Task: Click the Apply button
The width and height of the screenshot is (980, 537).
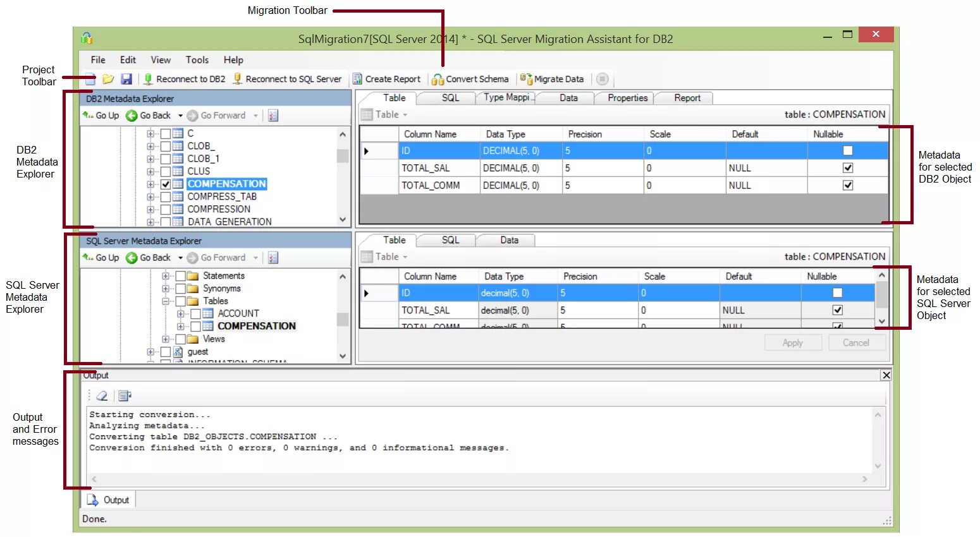Action: tap(793, 342)
